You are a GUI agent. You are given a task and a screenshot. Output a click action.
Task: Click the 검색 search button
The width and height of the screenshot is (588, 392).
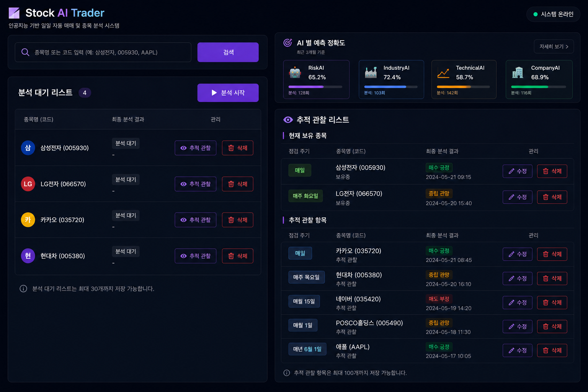coord(228,52)
